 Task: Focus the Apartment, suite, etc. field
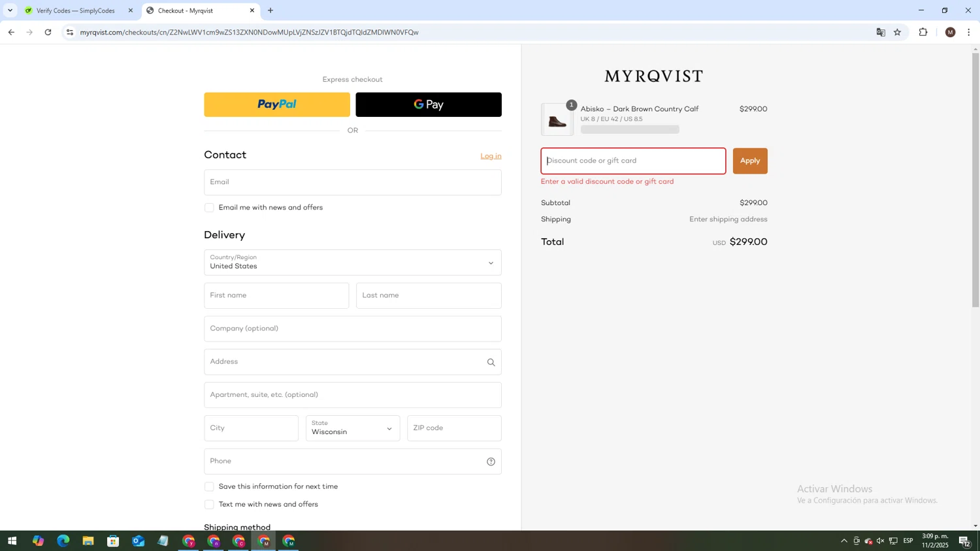(352, 395)
